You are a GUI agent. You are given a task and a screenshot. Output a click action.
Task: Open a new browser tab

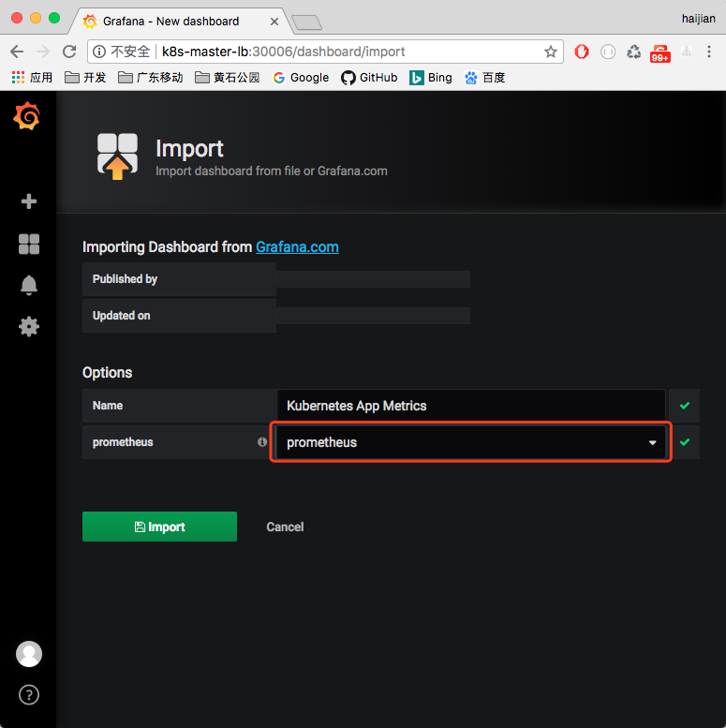(306, 22)
